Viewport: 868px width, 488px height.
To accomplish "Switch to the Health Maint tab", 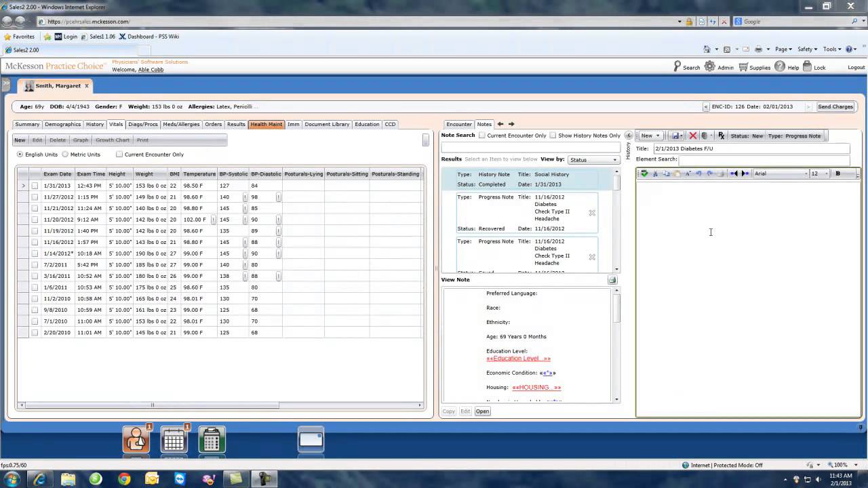I will (266, 124).
